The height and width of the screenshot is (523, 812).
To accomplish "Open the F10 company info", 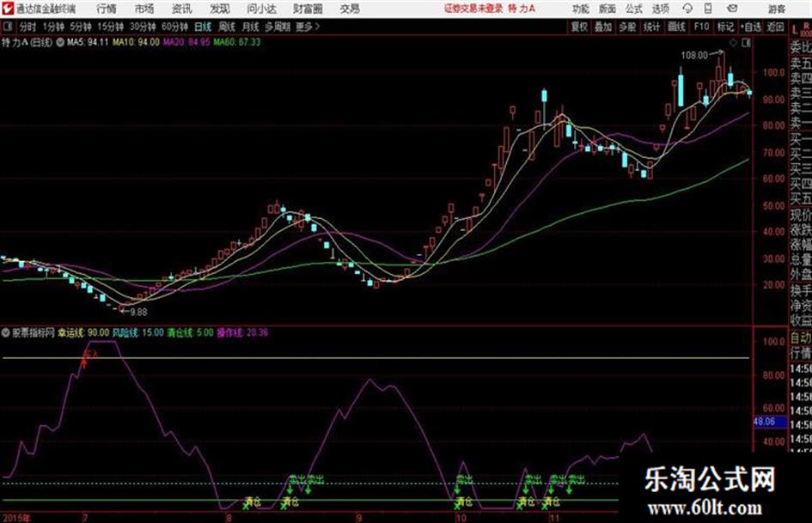I will pyautogui.click(x=701, y=27).
